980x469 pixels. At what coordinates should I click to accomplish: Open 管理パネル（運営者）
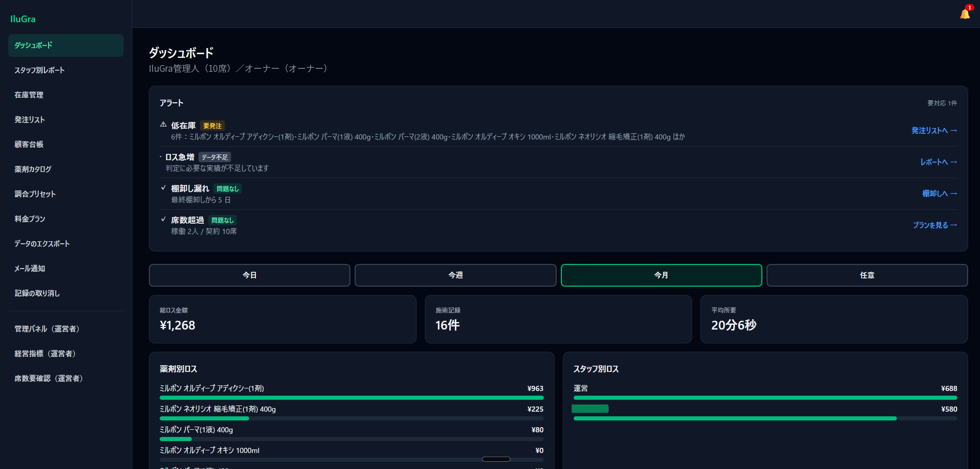point(66,329)
